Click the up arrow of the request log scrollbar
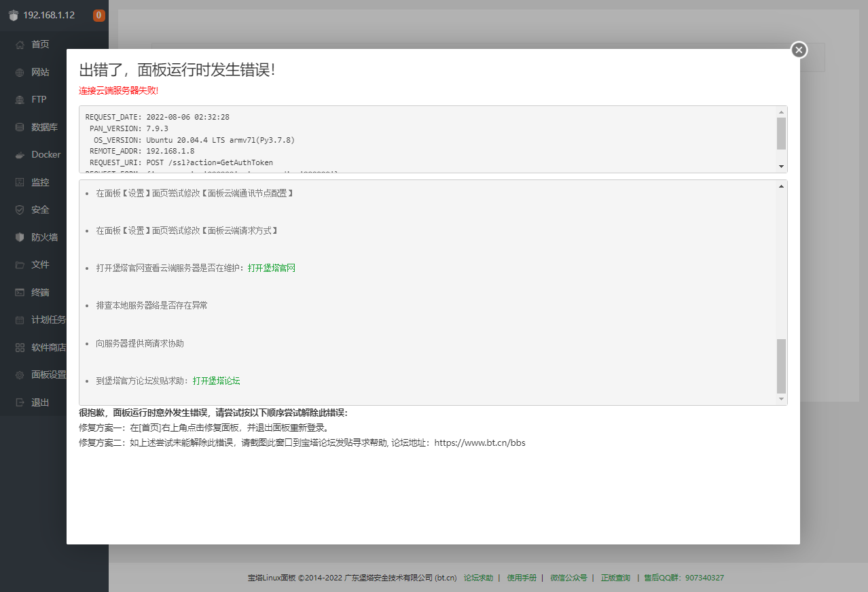 pos(781,112)
